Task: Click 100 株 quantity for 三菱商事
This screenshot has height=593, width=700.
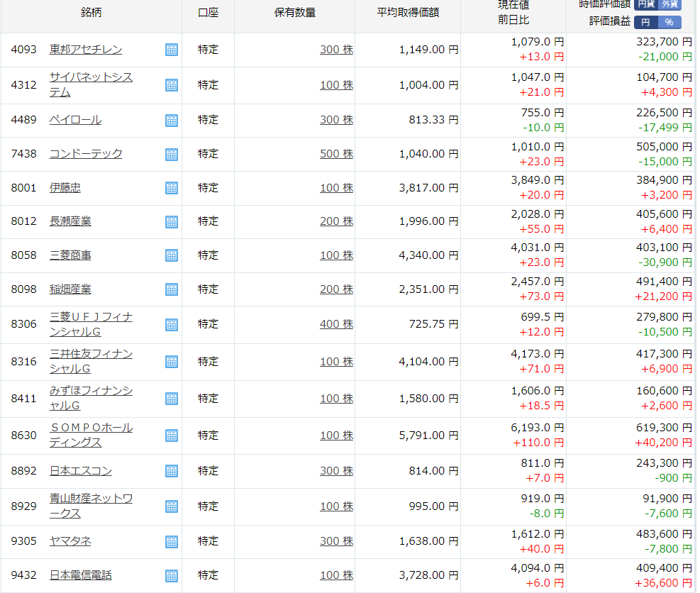Action: click(337, 255)
